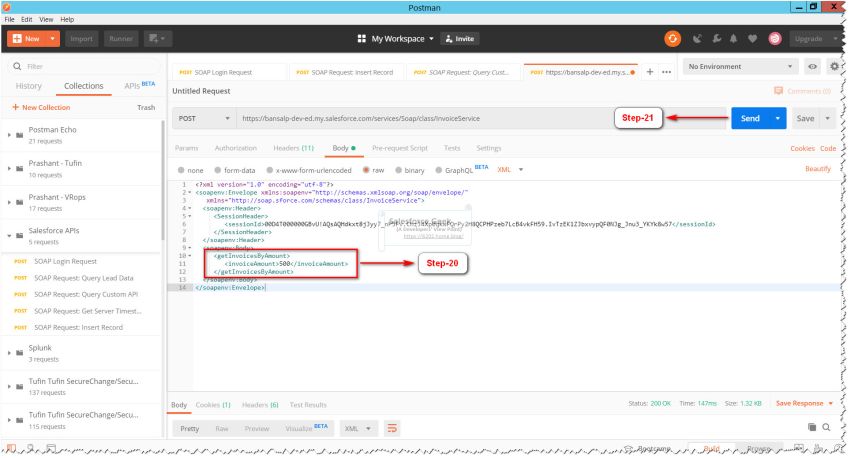Open the Cookies link
This screenshot has width=850, height=458.
point(802,148)
